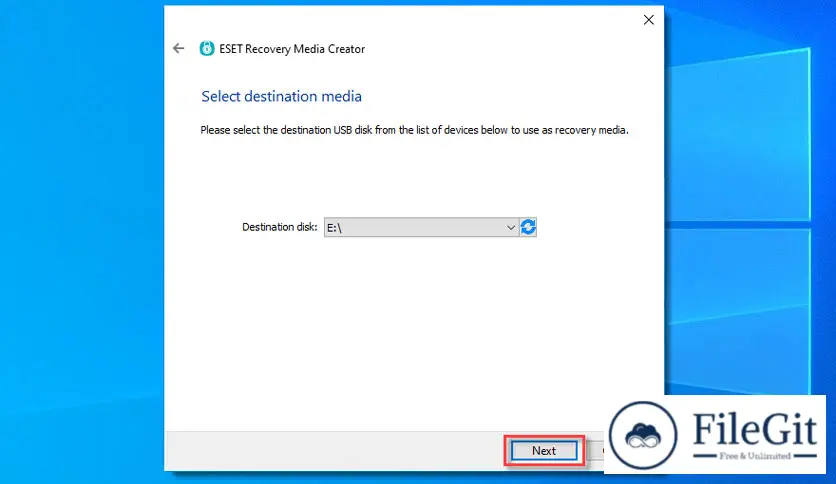Refresh the destination disk list

[528, 227]
